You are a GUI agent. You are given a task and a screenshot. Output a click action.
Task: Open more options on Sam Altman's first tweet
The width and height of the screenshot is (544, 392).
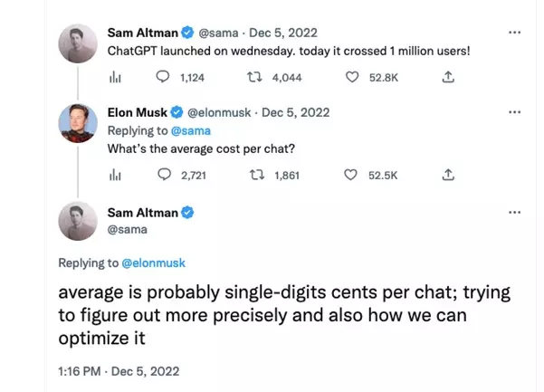tap(515, 32)
